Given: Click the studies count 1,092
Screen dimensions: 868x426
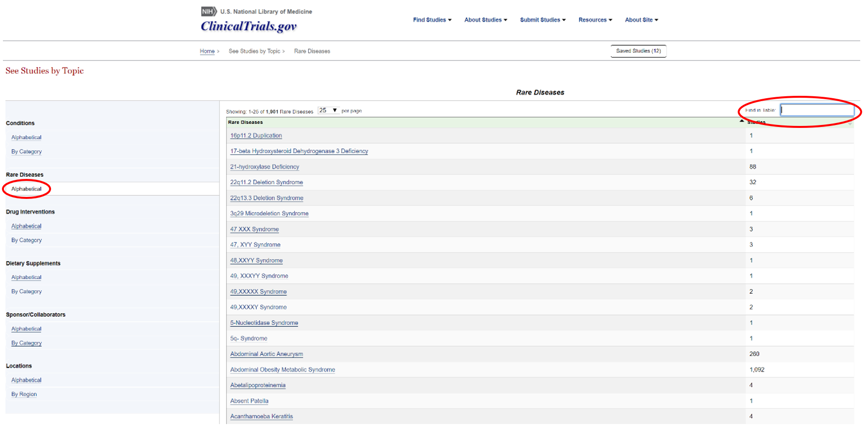Looking at the screenshot, I should coord(757,370).
